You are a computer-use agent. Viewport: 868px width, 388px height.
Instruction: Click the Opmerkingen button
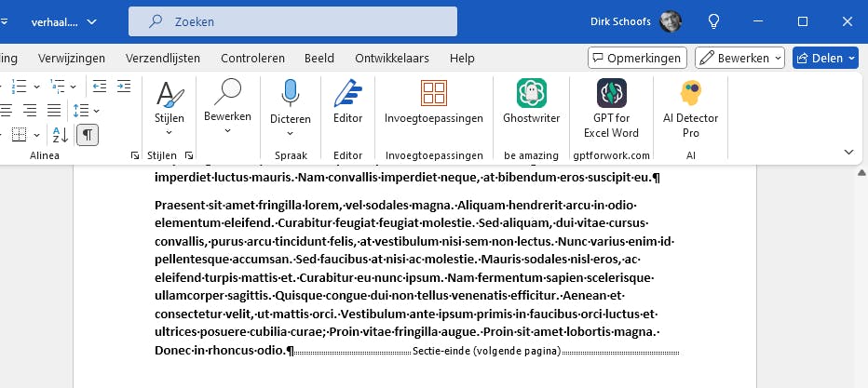pyautogui.click(x=637, y=58)
